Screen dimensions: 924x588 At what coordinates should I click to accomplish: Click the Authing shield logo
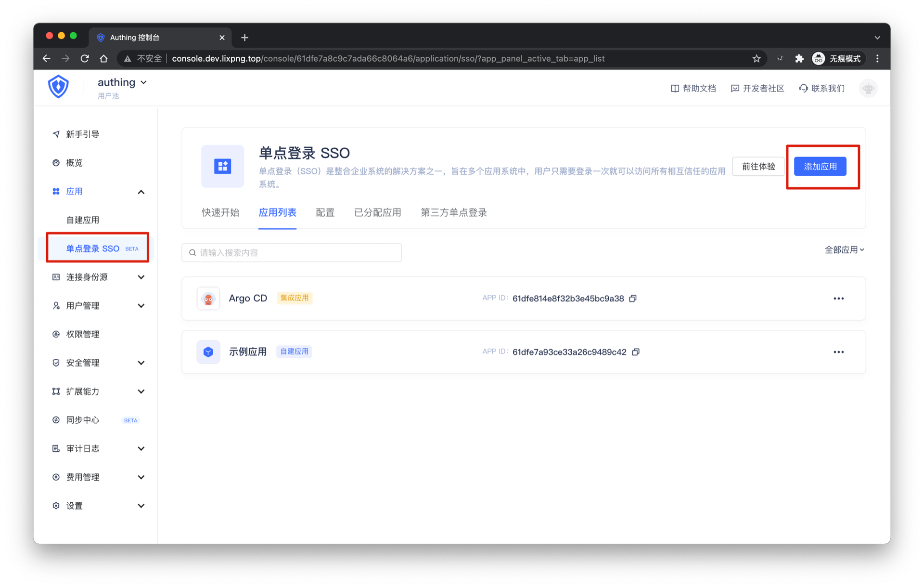click(58, 87)
